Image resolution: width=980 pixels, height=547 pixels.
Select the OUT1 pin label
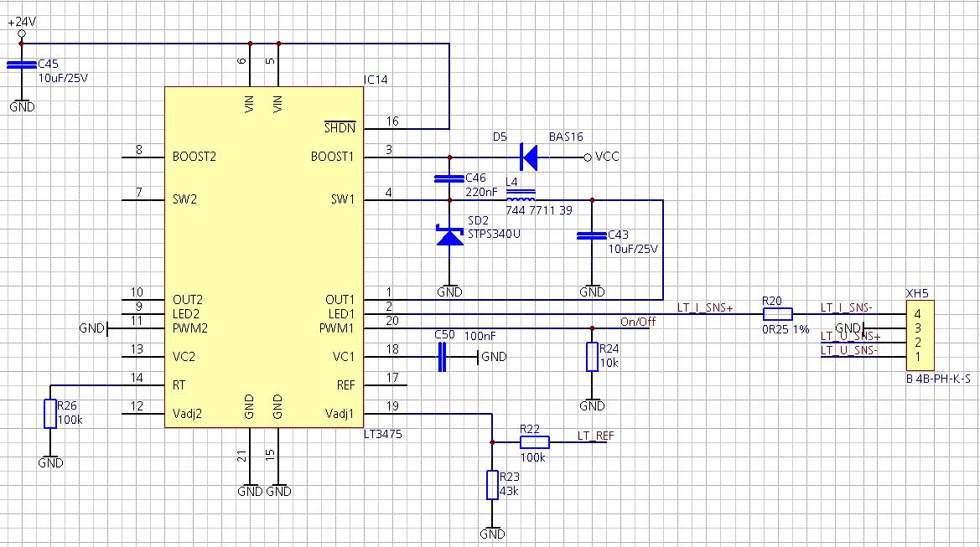pyautogui.click(x=340, y=300)
